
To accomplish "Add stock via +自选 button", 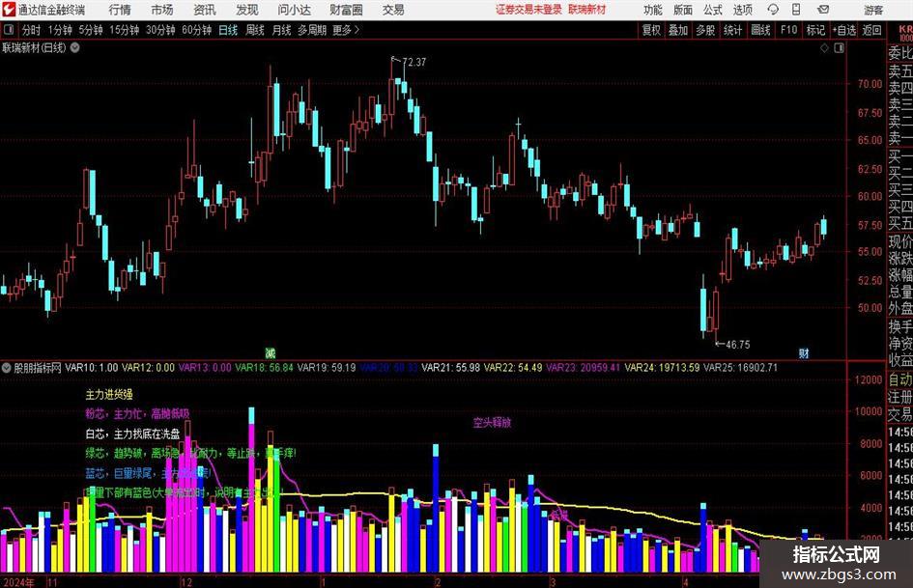I will [x=844, y=30].
